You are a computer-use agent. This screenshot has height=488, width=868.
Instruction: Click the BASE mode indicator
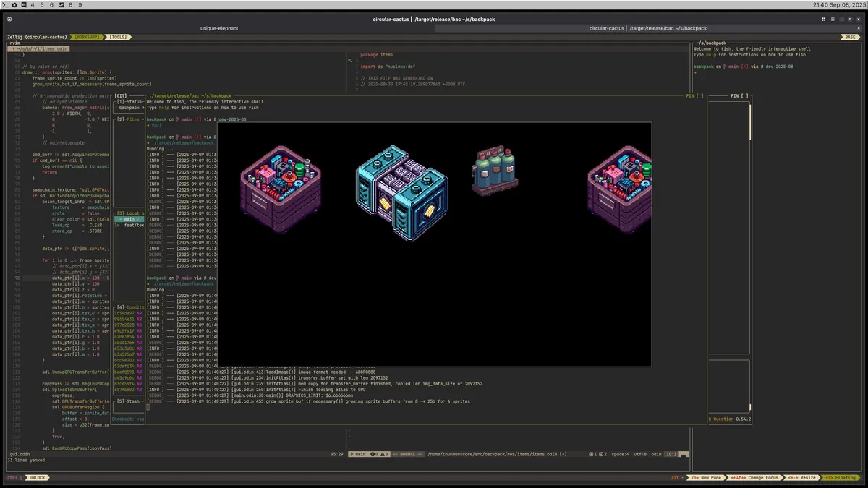850,37
